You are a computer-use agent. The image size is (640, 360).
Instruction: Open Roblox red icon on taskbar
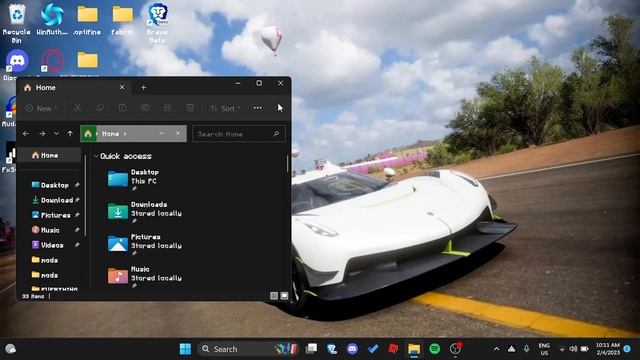[393, 349]
